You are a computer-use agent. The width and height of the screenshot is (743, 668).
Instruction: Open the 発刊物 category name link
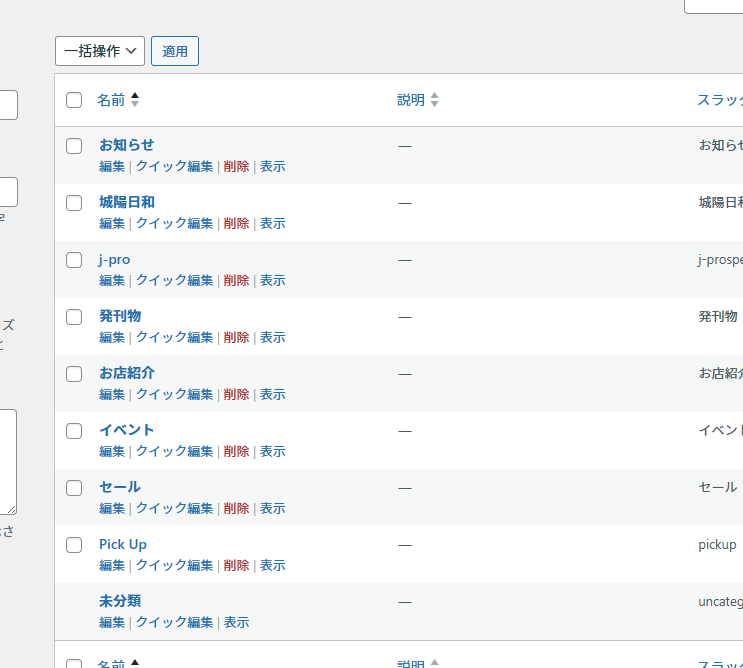coord(120,316)
